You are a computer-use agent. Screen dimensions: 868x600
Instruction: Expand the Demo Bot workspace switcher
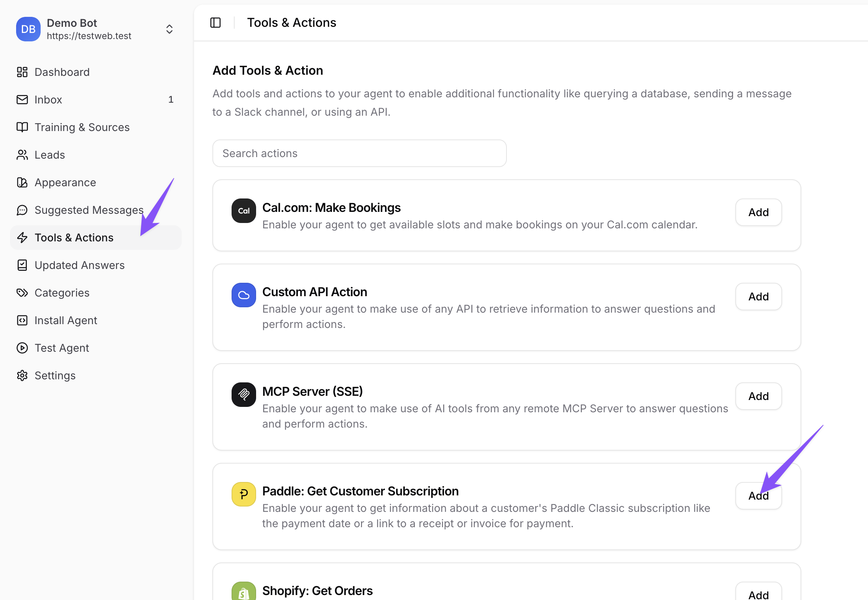pos(169,29)
